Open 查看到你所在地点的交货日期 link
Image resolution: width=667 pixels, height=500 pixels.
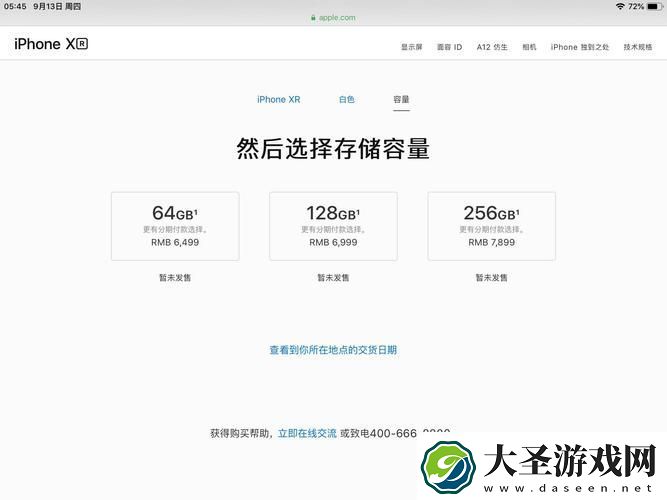(x=334, y=350)
